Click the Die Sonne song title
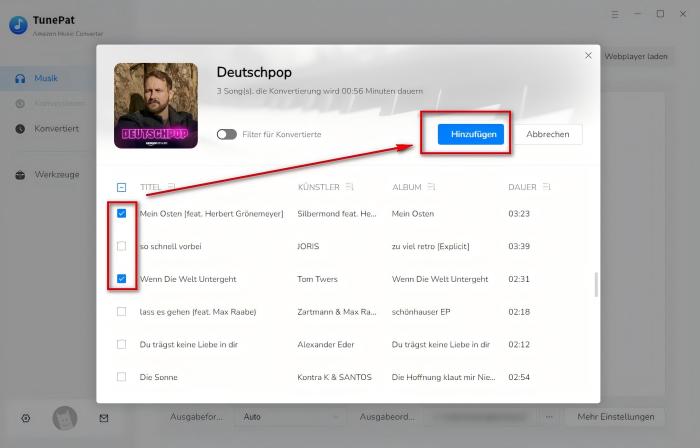700x448 pixels. tap(158, 377)
